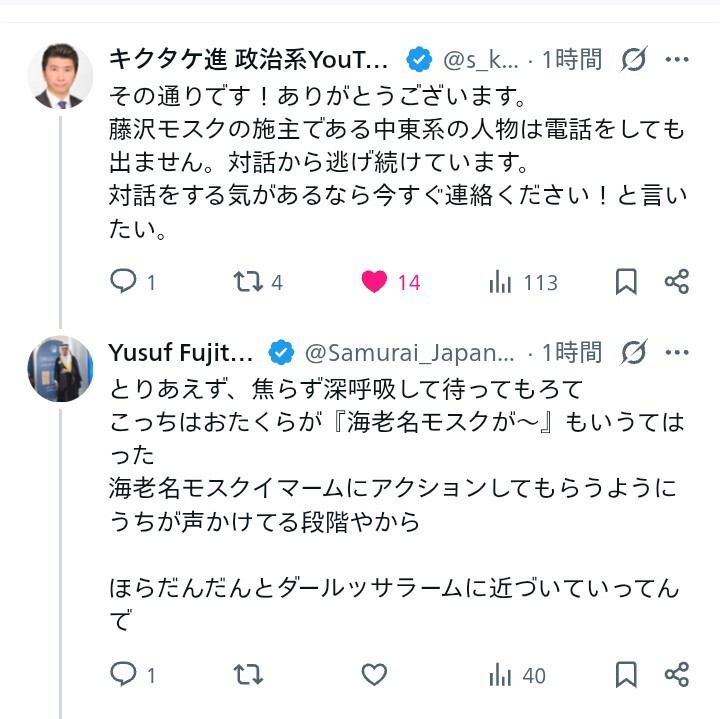Reply to キクタケ進's tweet

123,282
